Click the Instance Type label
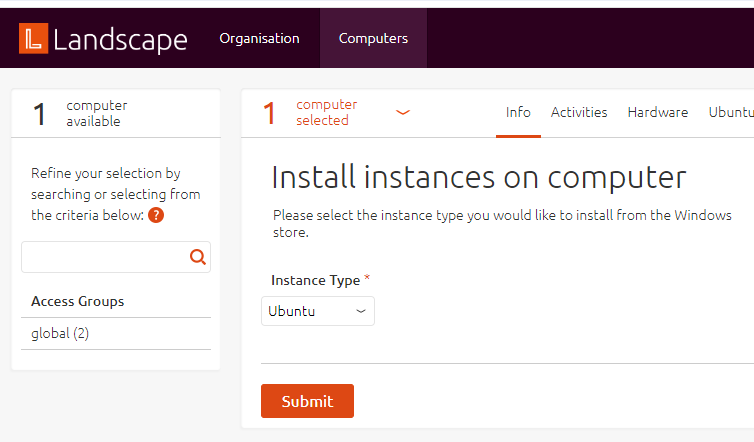The width and height of the screenshot is (754, 442). [x=315, y=280]
